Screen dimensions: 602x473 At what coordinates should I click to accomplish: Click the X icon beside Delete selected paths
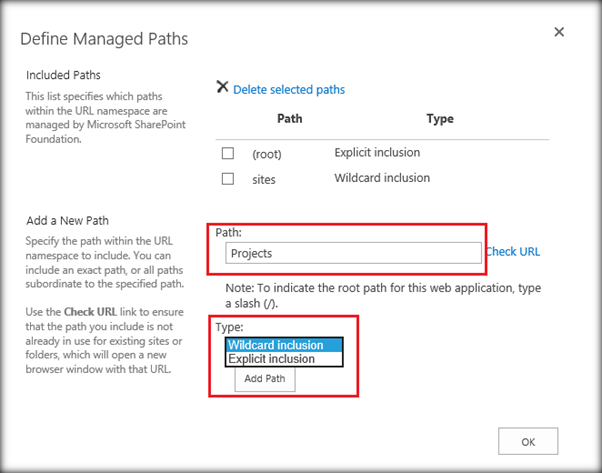(222, 87)
